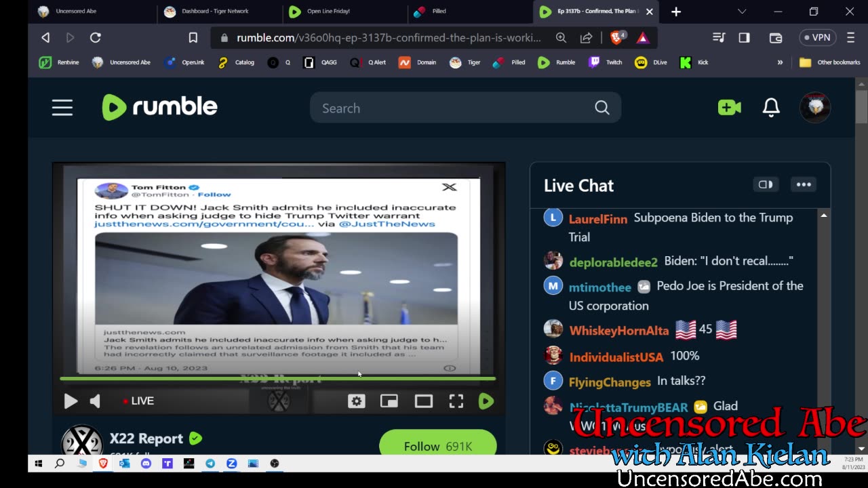Open the Brave Wallet icon
868x488 pixels.
(x=776, y=38)
